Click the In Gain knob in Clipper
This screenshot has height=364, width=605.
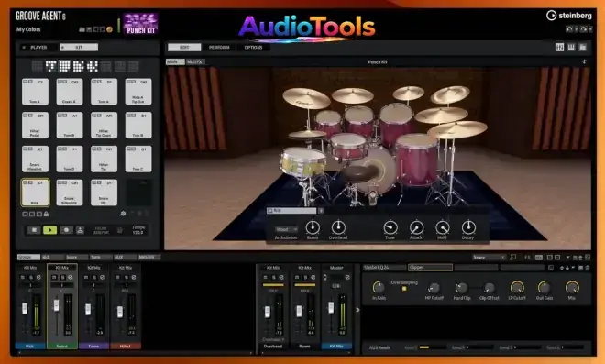coord(379,288)
